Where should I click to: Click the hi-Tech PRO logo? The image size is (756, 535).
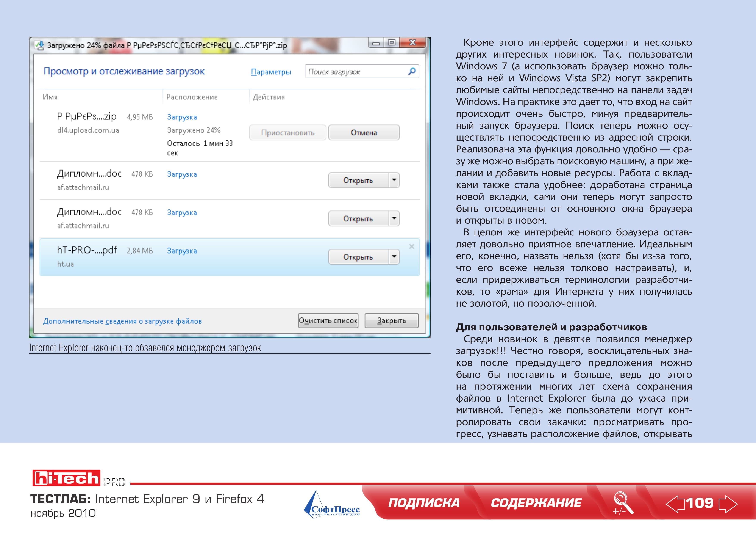point(78,478)
